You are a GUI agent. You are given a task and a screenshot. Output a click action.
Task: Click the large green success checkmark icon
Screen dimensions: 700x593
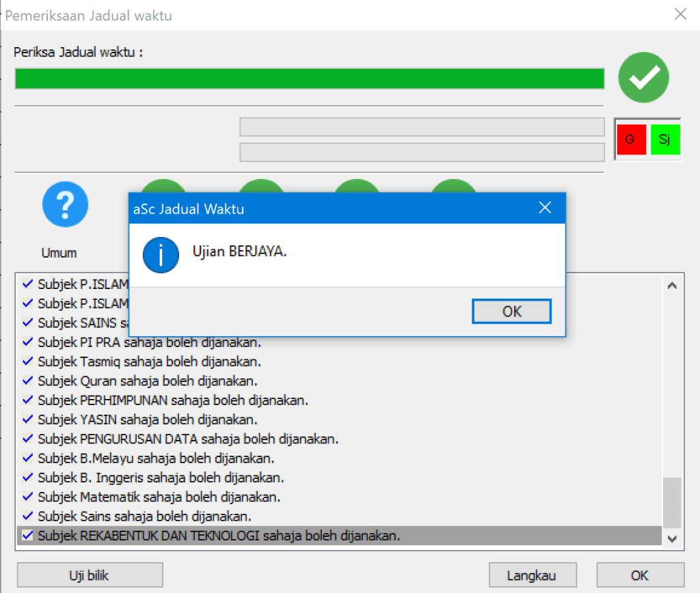[x=643, y=77]
